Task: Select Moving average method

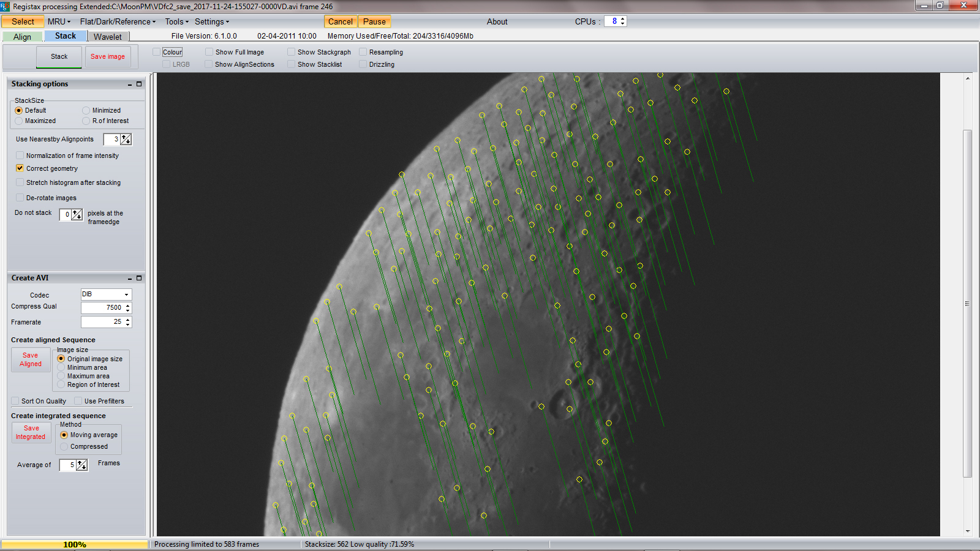Action: pyautogui.click(x=64, y=435)
